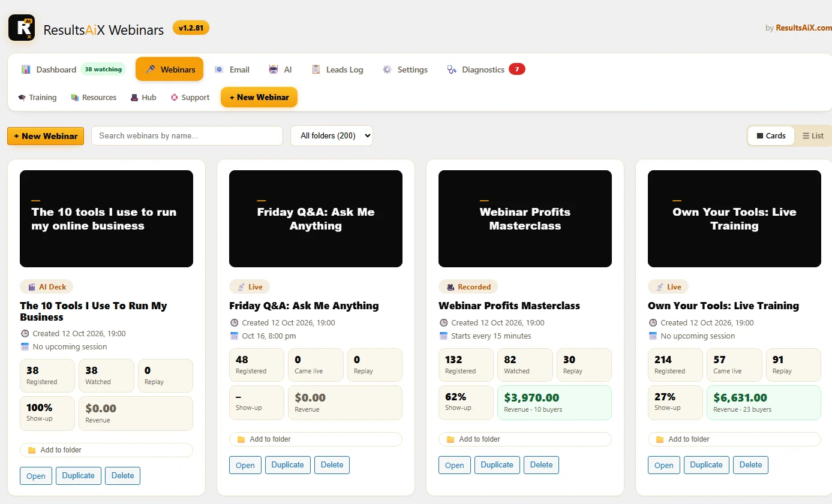Delete the Own Your Tools webinar
The image size is (832, 504).
tap(750, 465)
